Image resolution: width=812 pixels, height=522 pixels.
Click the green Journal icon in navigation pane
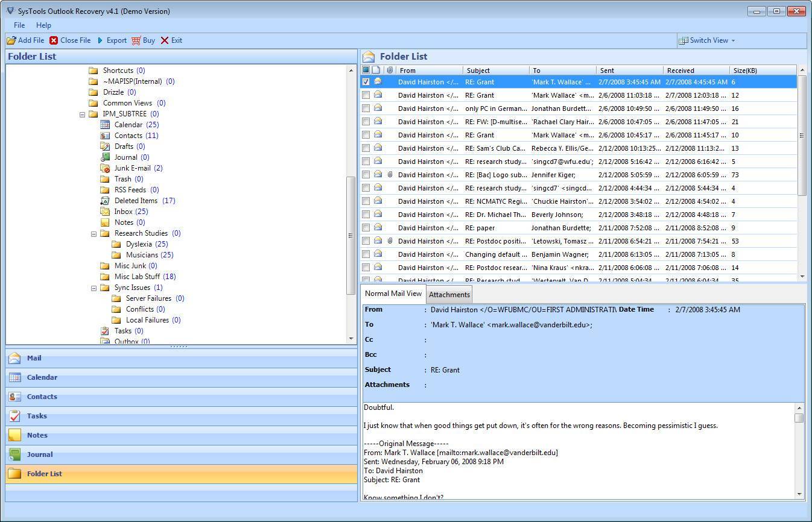[x=14, y=454]
